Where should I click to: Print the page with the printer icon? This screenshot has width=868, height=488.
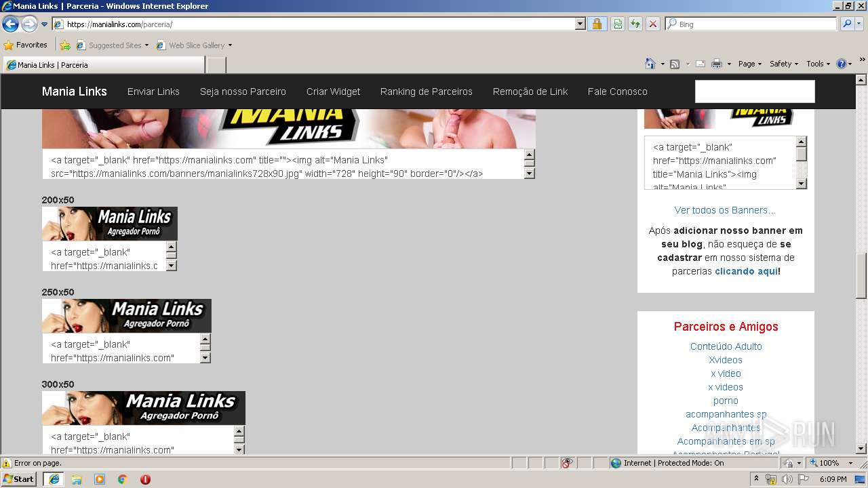[x=717, y=64]
